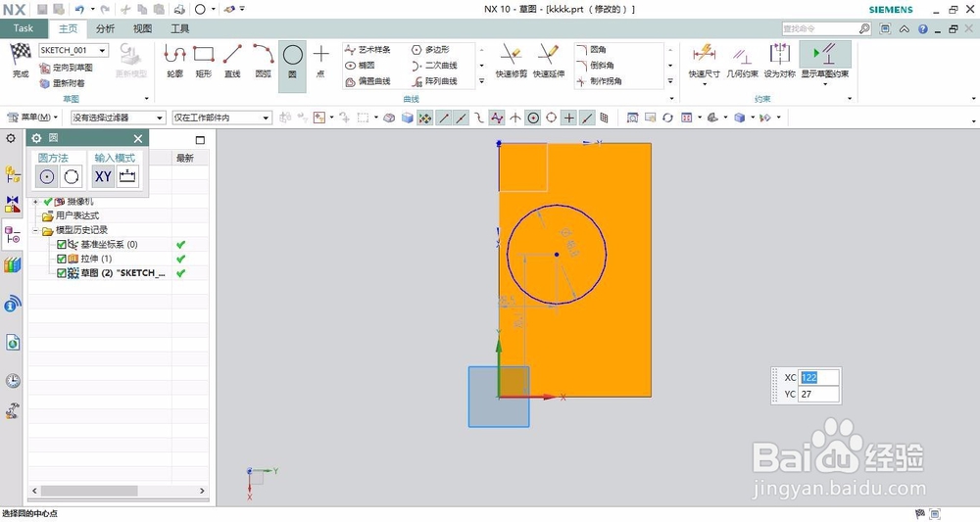Image resolution: width=980 pixels, height=522 pixels.
Task: Switch to parameter input mode
Action: pos(127,176)
